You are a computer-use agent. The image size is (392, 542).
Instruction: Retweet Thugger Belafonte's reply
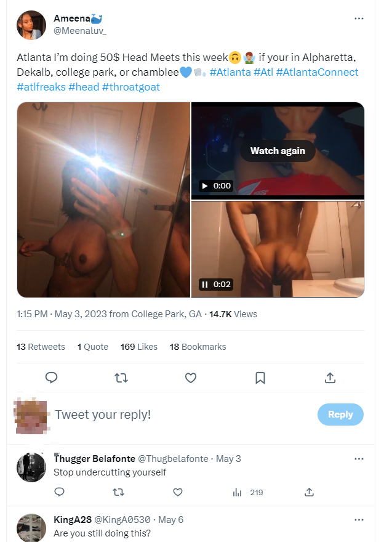[119, 492]
